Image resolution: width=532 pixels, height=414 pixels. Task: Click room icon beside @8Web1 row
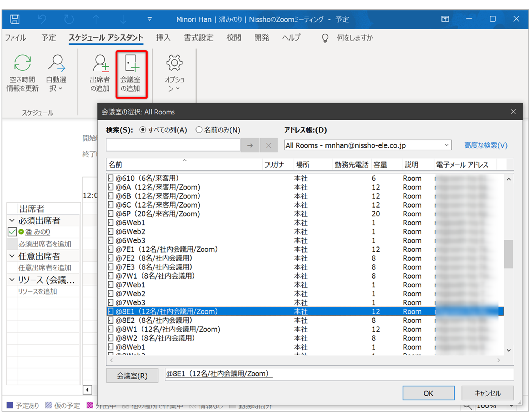click(x=111, y=347)
